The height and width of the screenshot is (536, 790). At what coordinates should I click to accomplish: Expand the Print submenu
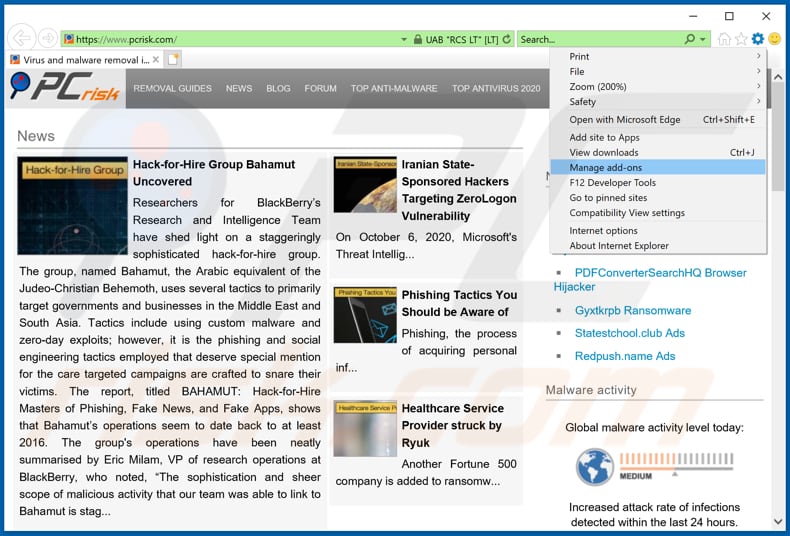657,56
